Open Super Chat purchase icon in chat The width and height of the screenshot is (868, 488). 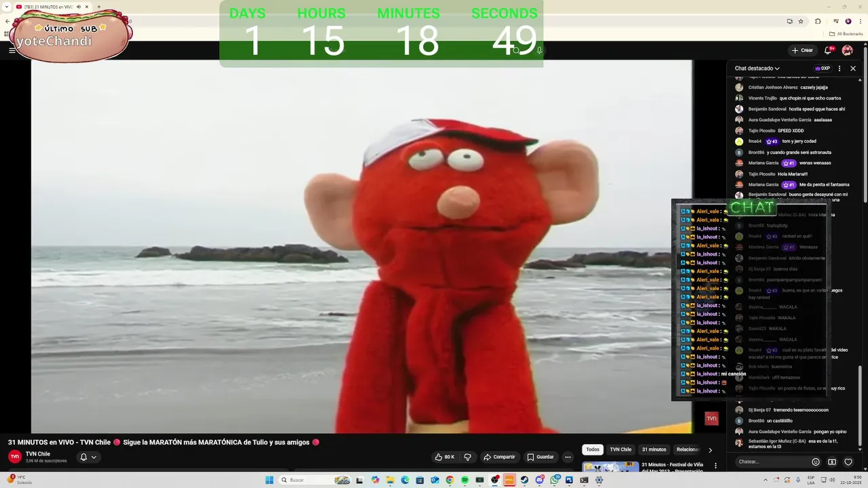tap(832, 462)
